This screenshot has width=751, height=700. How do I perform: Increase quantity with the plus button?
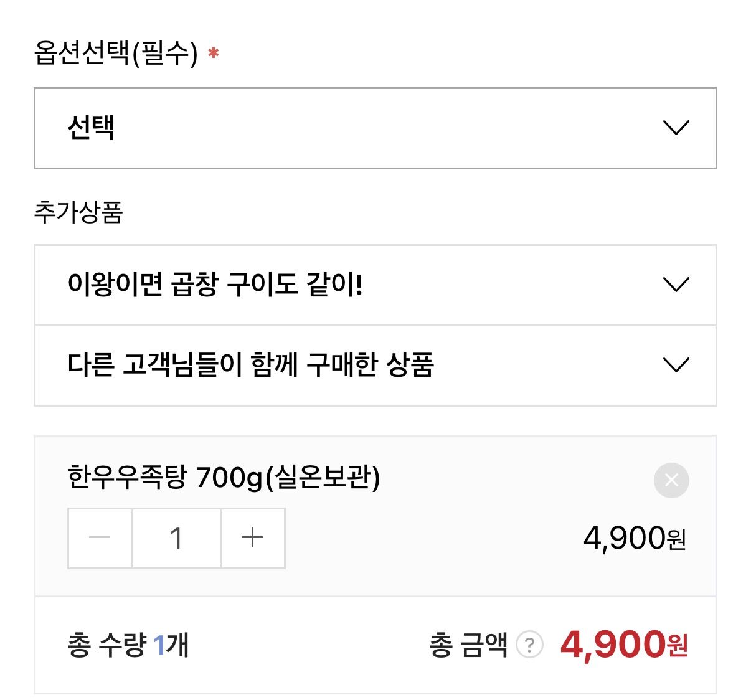tap(253, 538)
